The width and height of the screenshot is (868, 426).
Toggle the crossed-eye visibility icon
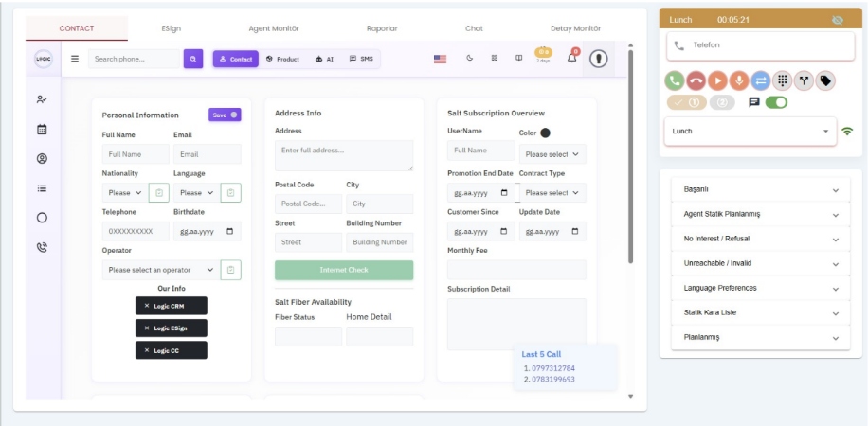(x=837, y=20)
